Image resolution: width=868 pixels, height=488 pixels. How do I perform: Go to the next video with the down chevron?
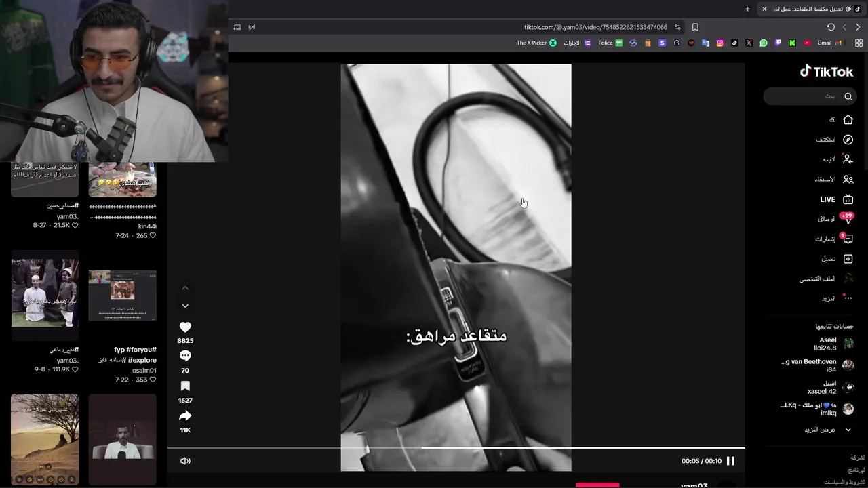pyautogui.click(x=185, y=306)
